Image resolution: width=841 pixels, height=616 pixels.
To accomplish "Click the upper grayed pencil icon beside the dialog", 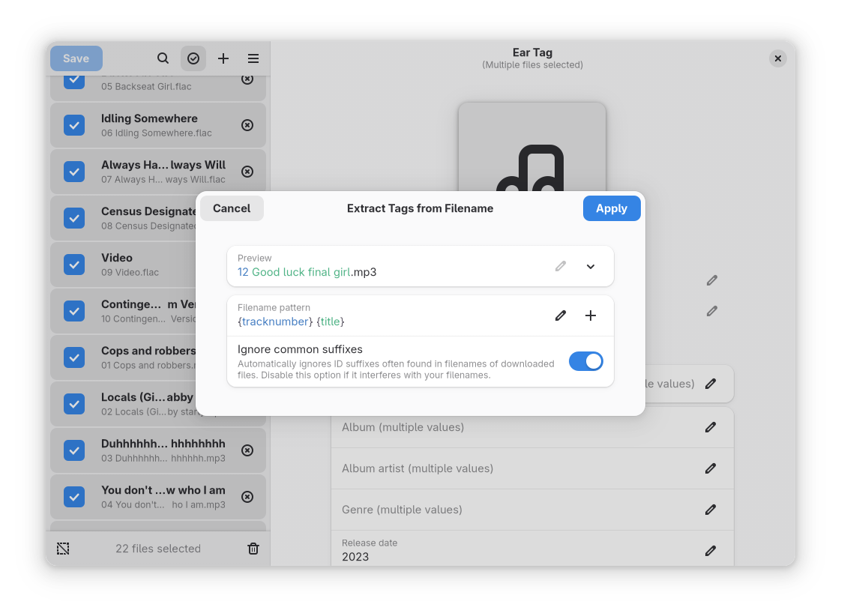I will click(712, 280).
